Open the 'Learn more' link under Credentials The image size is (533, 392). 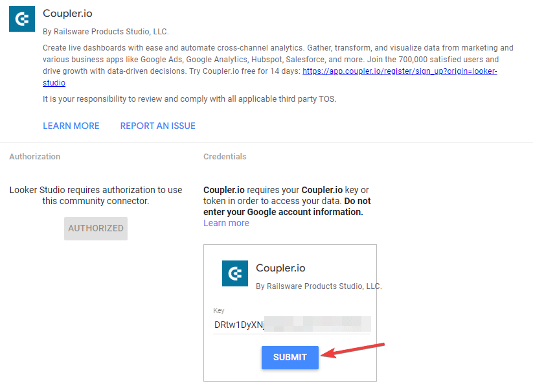point(226,223)
